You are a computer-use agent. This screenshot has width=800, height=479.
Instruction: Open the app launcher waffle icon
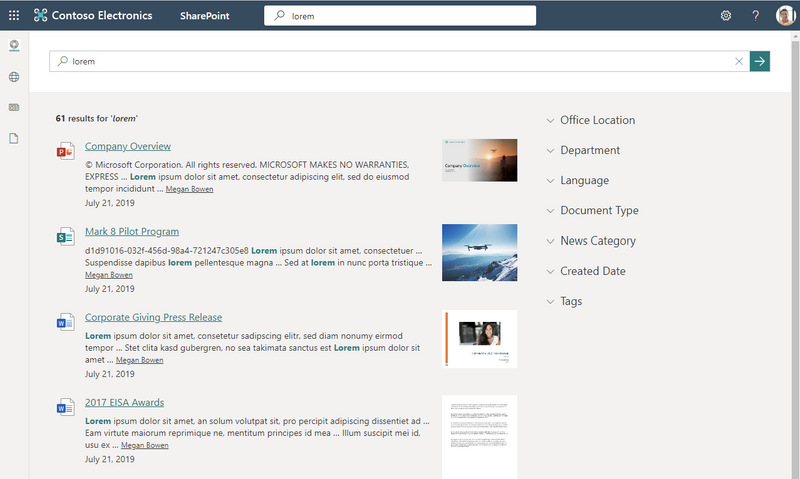coord(14,16)
